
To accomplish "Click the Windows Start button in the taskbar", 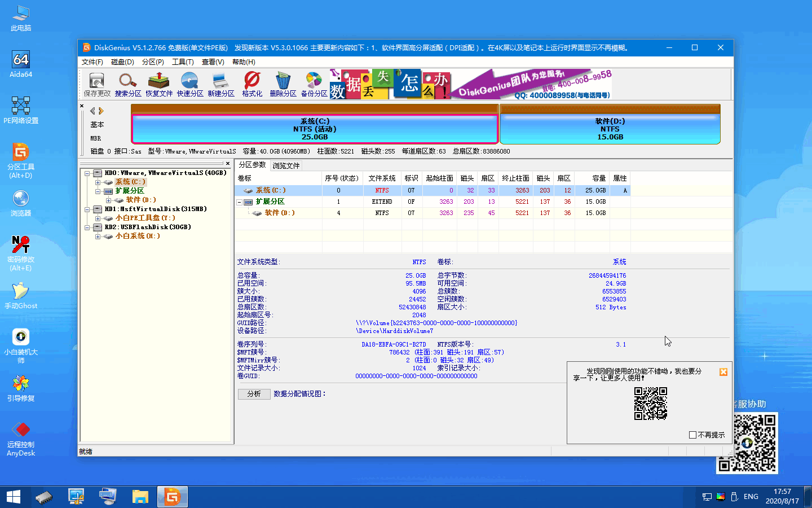I will click(x=13, y=496).
